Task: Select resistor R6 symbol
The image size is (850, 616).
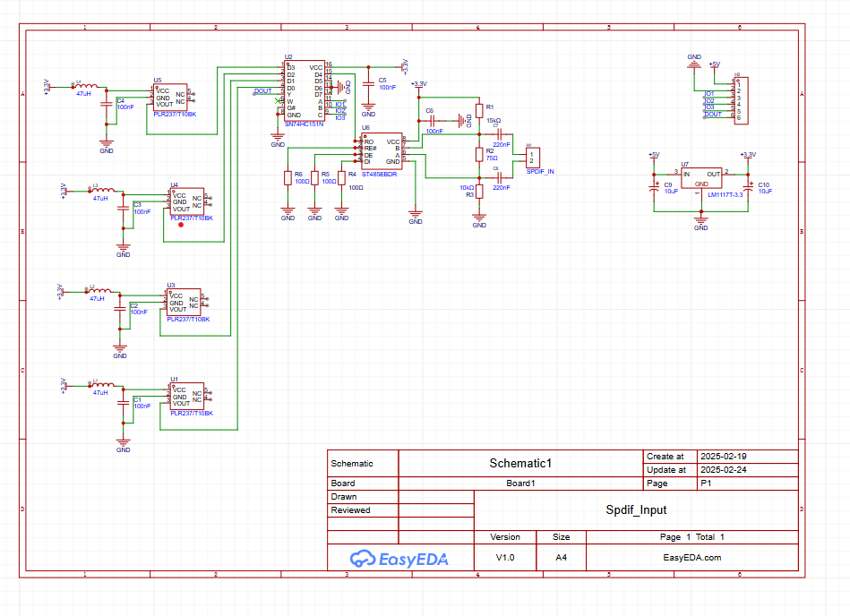Action: click(x=288, y=178)
